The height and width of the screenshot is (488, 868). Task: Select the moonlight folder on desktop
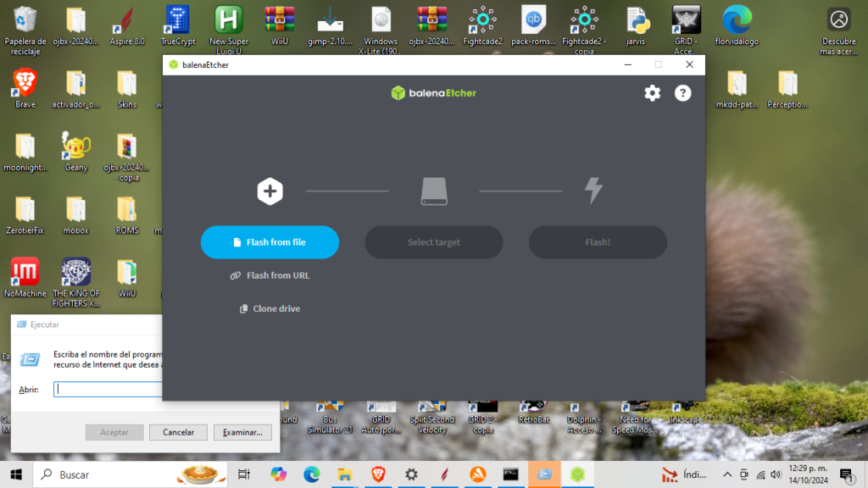point(25,152)
